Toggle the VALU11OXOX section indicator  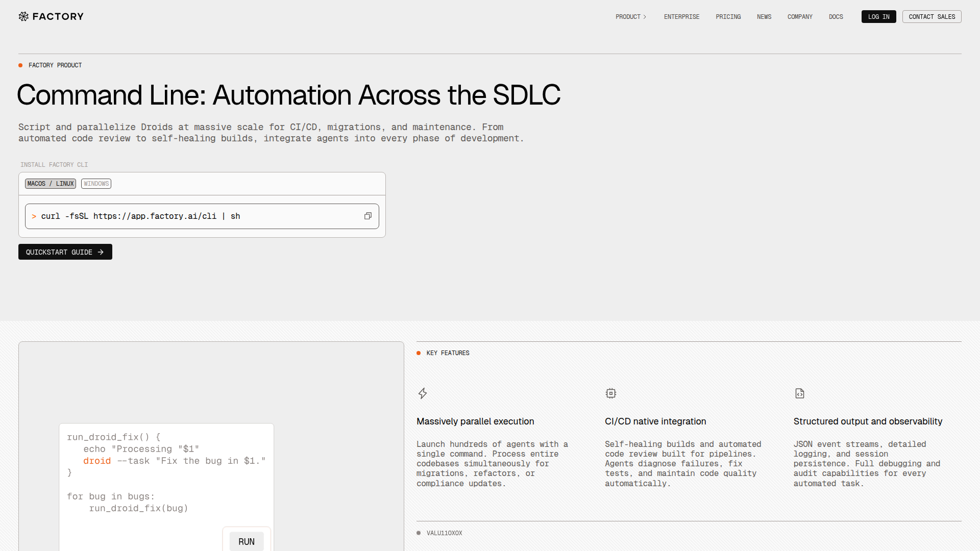pyautogui.click(x=419, y=533)
